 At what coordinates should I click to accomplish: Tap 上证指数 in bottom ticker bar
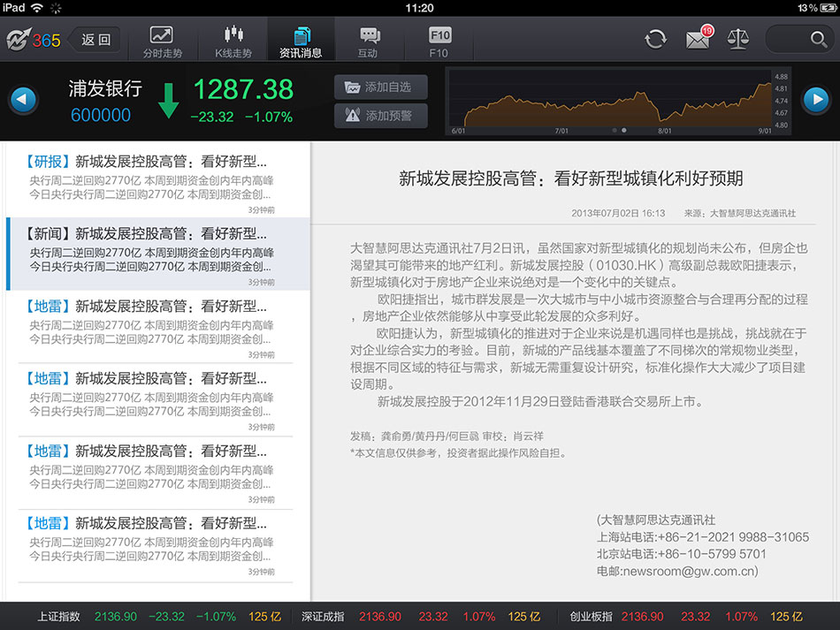[x=58, y=616]
